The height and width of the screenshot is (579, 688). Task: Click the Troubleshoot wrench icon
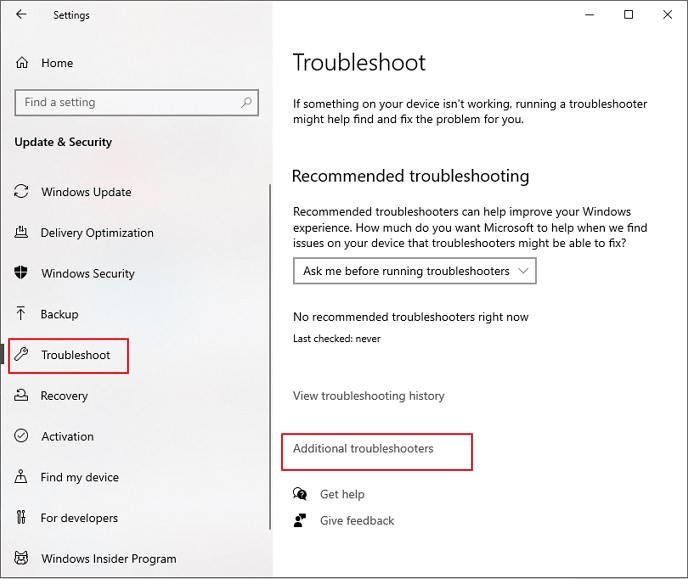click(21, 355)
